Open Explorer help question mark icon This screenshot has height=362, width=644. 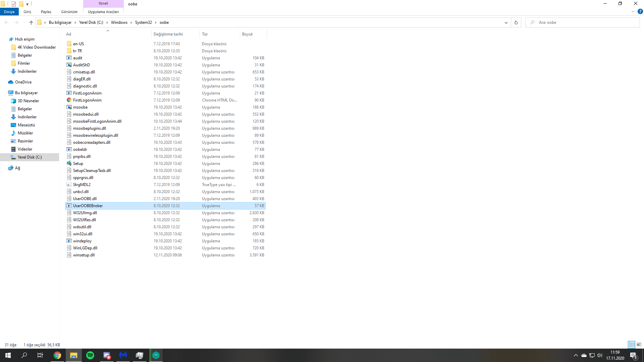[x=640, y=11]
